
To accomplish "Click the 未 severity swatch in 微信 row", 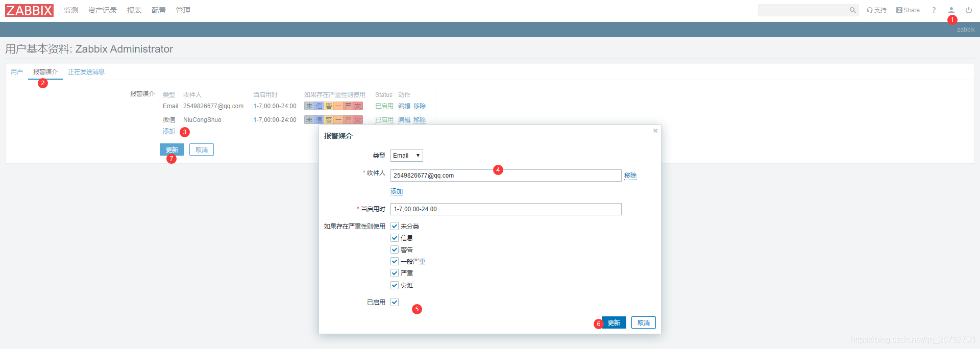I will (x=309, y=120).
